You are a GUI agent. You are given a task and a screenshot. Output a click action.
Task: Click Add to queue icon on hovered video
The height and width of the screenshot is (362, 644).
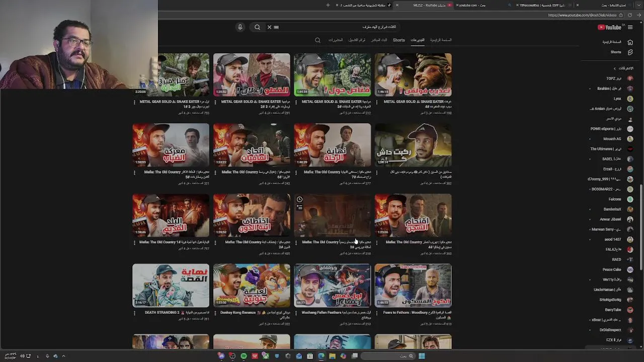[299, 207]
